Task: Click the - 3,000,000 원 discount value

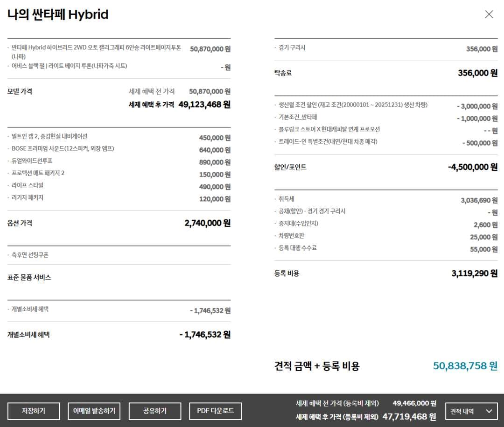Action: coord(477,106)
